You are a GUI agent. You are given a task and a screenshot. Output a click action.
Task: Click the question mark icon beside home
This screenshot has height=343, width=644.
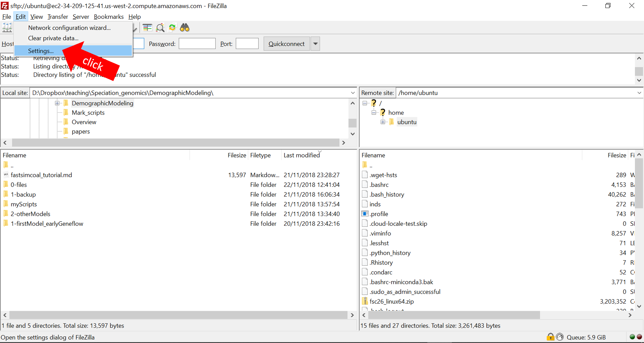click(x=383, y=112)
